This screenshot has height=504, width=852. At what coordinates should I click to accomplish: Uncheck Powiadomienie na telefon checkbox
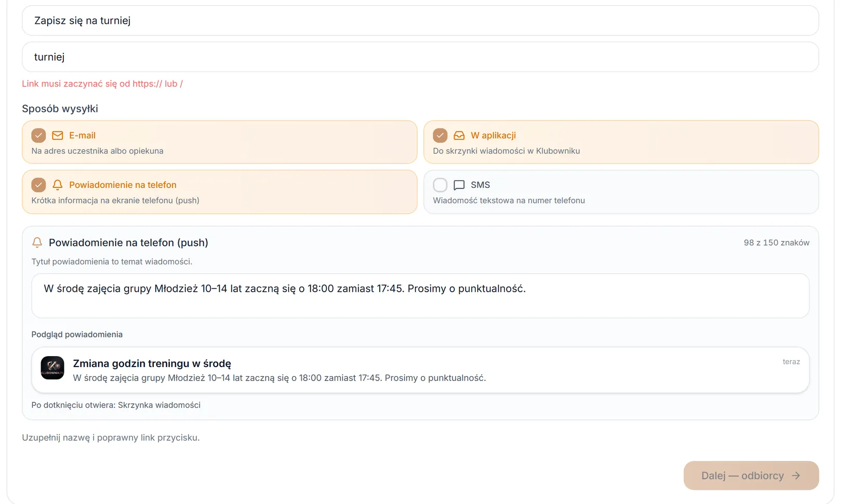38,185
